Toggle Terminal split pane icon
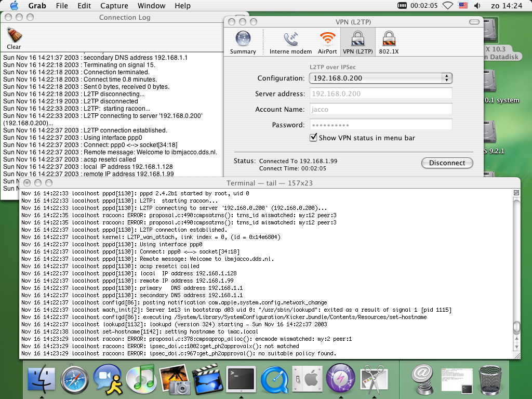Viewport: 532px width, 399px height. (516, 193)
